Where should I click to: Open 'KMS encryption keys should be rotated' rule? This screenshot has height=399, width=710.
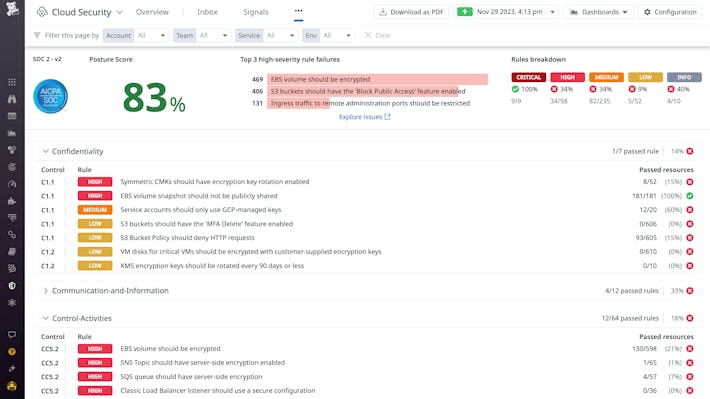(x=212, y=266)
